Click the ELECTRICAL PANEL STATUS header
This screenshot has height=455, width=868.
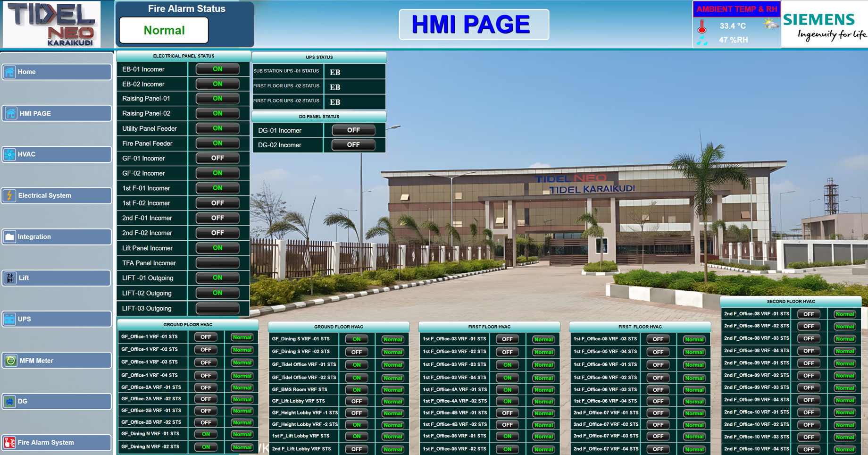(x=184, y=56)
